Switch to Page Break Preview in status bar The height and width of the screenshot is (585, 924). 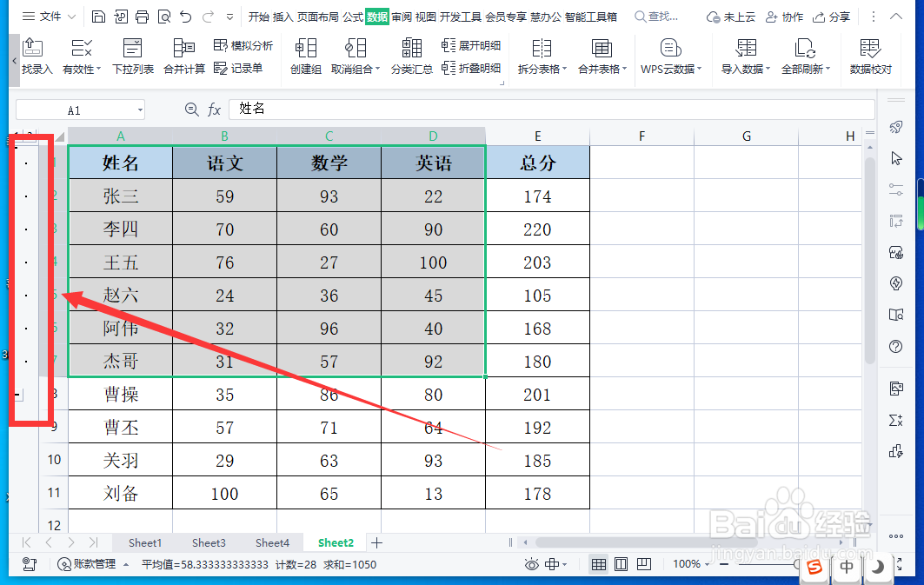[x=643, y=564]
